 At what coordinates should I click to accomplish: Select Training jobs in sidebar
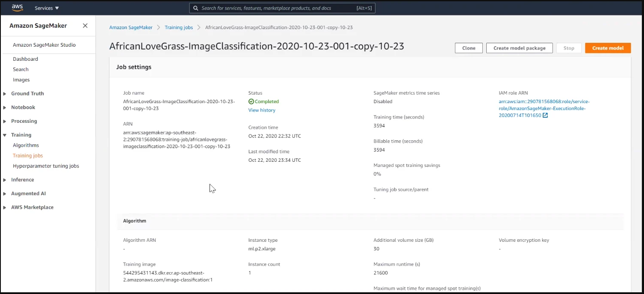pyautogui.click(x=28, y=156)
